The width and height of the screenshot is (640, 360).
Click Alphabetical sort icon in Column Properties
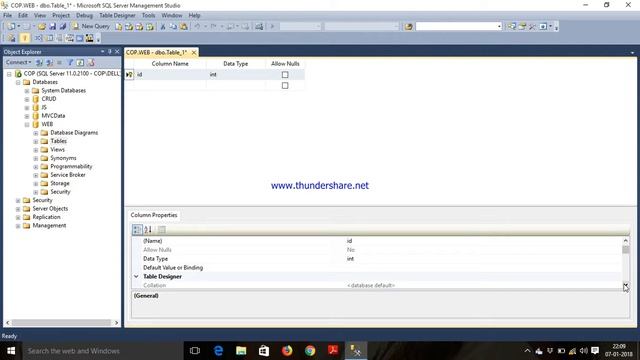148,229
